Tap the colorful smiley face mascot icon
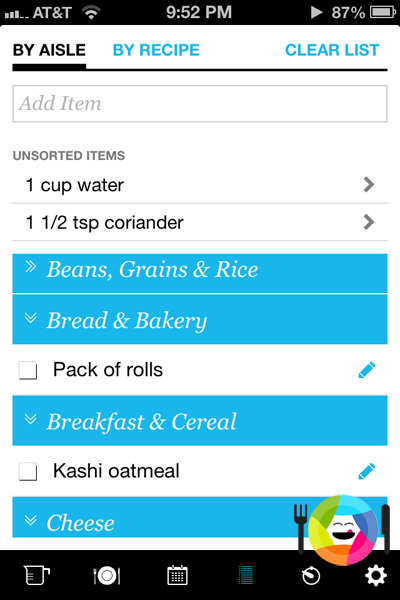 click(x=343, y=530)
